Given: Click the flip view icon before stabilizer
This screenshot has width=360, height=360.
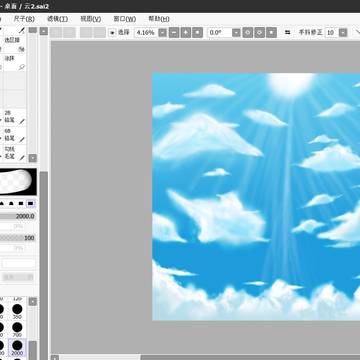Looking at the screenshot, I should 288,32.
